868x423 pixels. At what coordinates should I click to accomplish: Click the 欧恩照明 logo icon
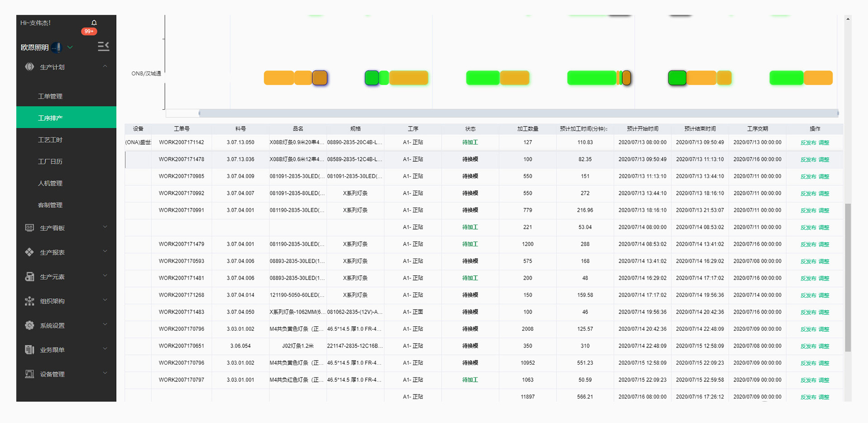[57, 47]
